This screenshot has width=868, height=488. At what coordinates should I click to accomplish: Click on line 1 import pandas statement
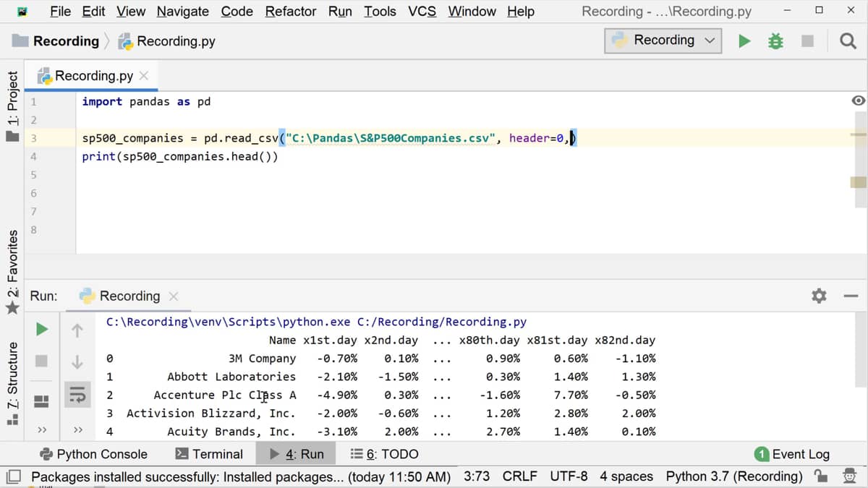146,101
